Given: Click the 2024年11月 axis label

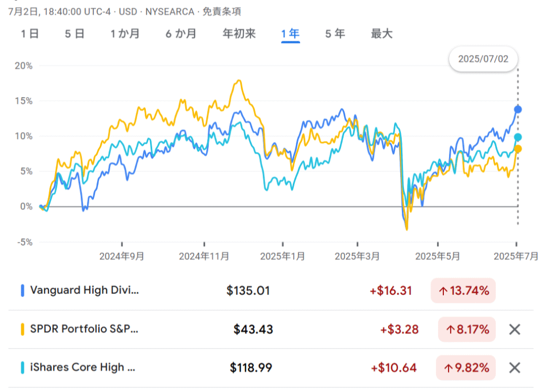Looking at the screenshot, I should (204, 256).
